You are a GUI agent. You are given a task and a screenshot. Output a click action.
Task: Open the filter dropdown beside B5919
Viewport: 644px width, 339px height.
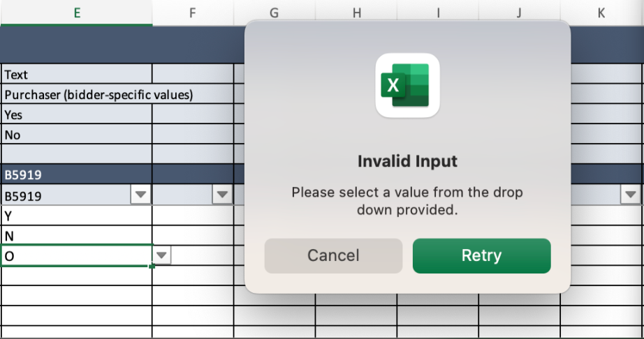[141, 195]
